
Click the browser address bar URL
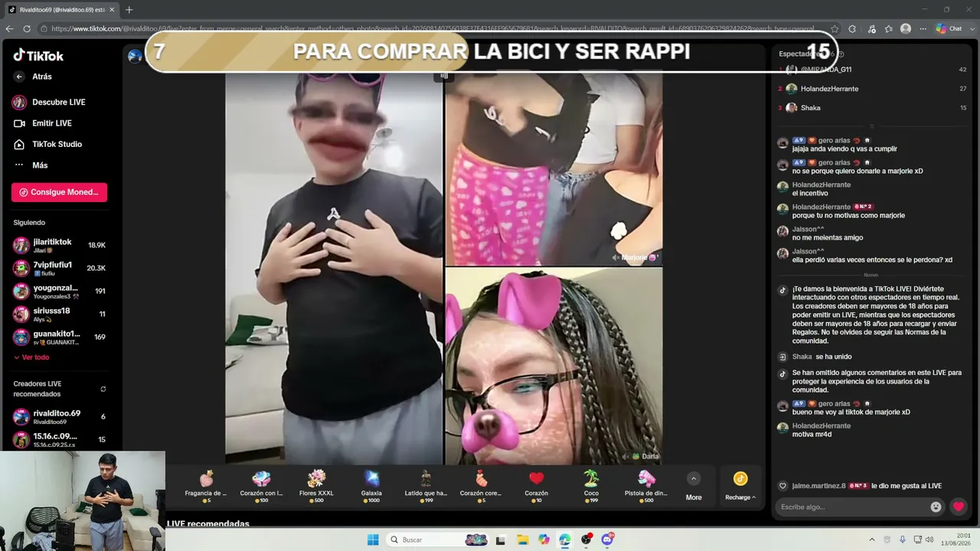click(433, 29)
